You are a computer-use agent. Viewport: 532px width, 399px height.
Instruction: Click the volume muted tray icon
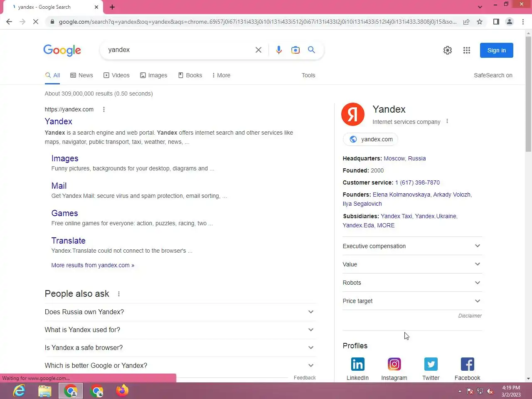(x=490, y=391)
